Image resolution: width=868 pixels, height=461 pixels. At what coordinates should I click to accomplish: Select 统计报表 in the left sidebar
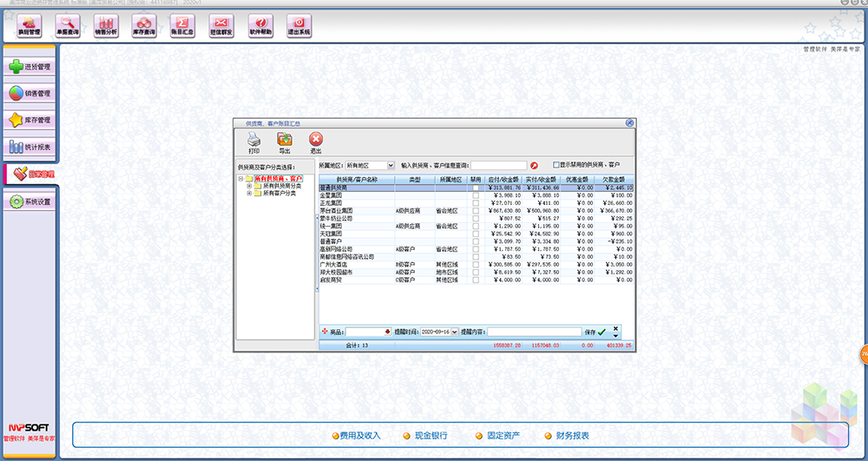pos(30,148)
